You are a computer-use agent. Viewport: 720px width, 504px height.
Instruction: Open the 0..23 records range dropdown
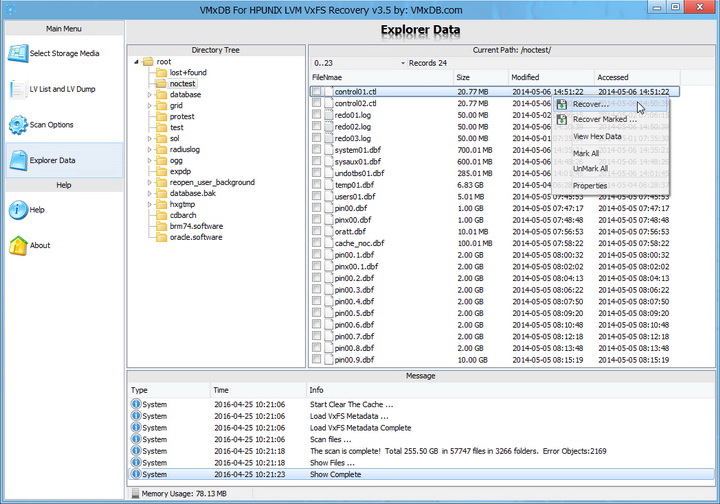tap(404, 63)
